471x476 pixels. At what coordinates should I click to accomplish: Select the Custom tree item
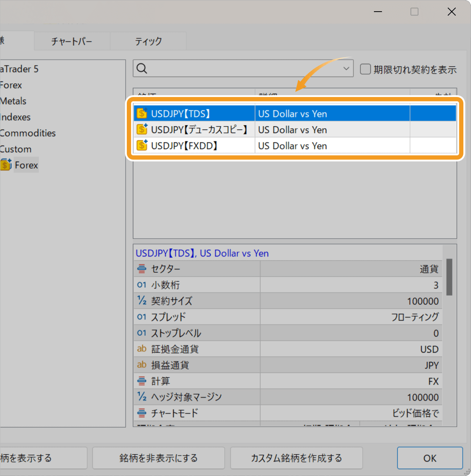16,149
